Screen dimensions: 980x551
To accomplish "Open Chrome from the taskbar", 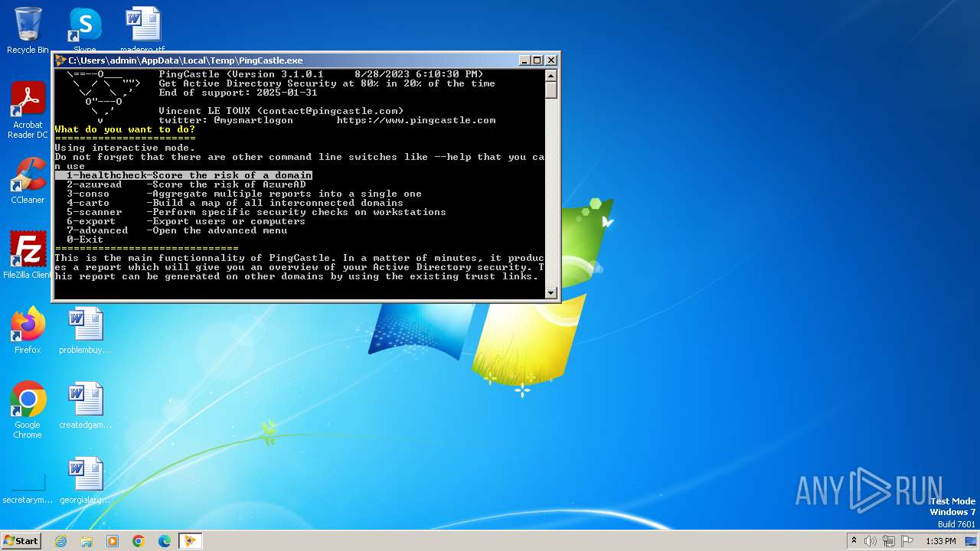I will 139,541.
